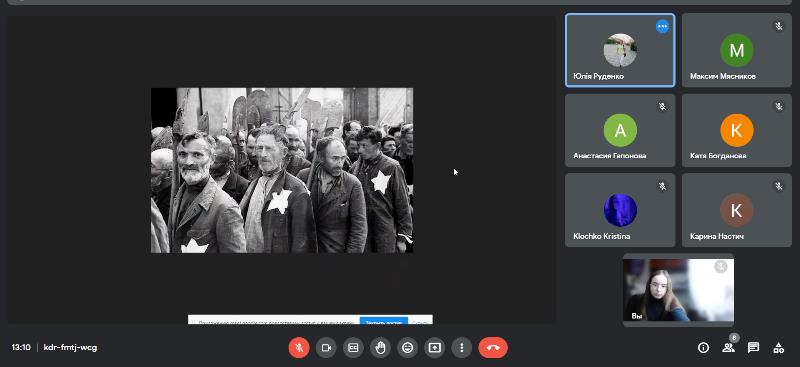The image size is (800, 367).
Task: Turn on captions with CC button
Action: tap(353, 348)
